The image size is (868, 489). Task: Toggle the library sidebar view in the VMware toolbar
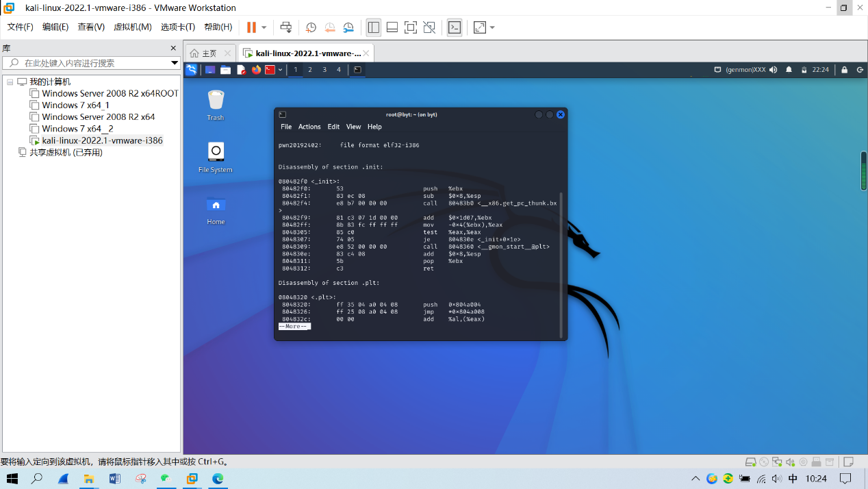(x=374, y=27)
